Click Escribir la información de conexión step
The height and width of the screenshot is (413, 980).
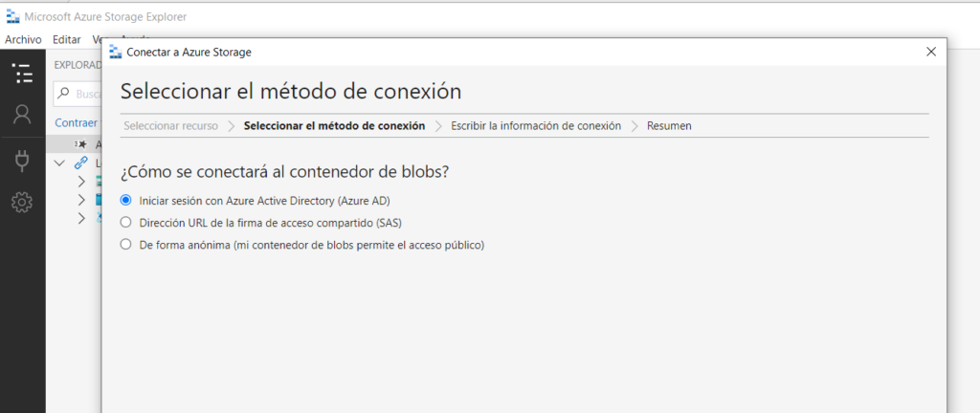click(x=536, y=126)
